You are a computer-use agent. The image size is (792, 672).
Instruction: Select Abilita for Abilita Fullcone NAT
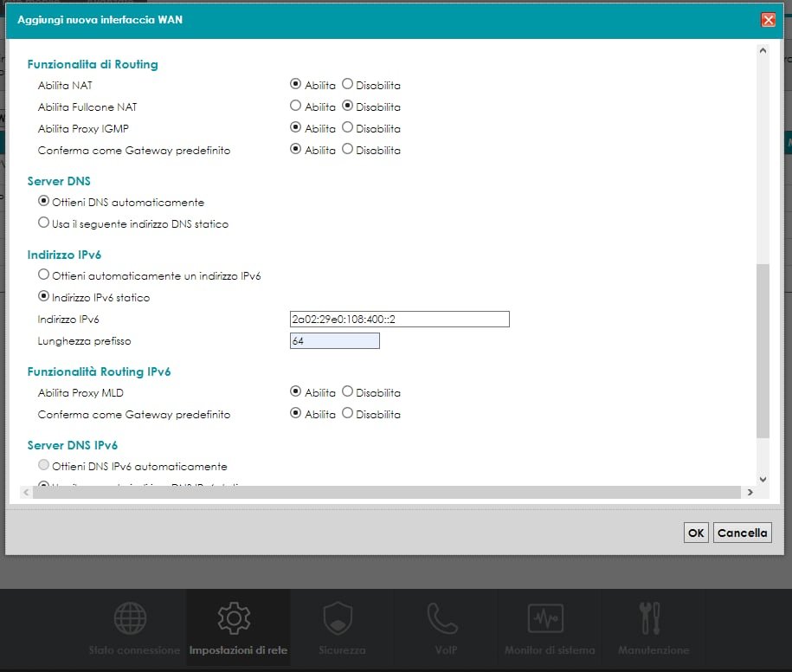pos(296,107)
